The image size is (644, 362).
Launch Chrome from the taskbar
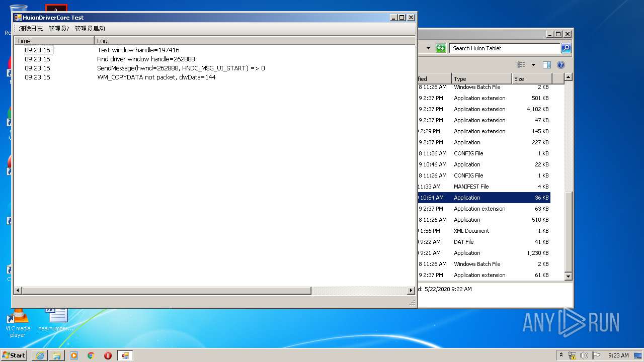coord(91,355)
